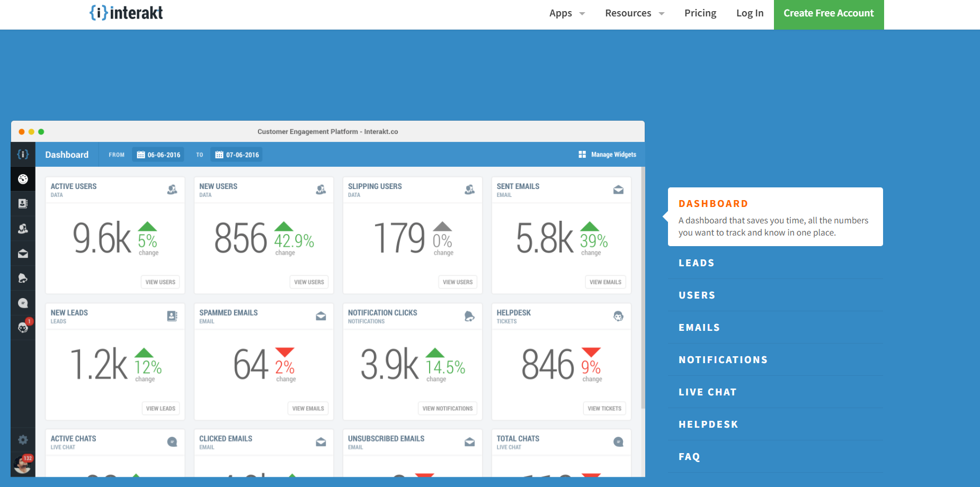Click the Active Chats bubble icon
Screen dimensions: 980x487
point(172,442)
